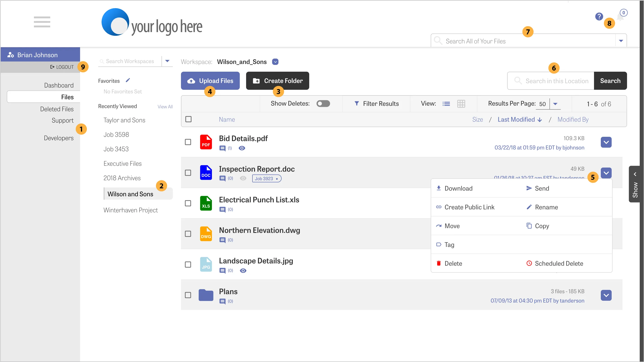The height and width of the screenshot is (362, 644).
Task: Choose Delete from the file menu
Action: 449,263
